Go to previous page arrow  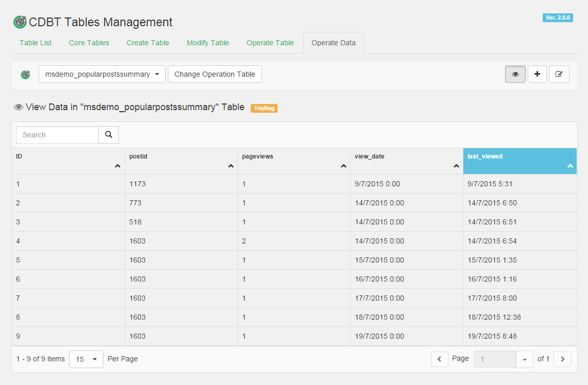[x=439, y=359]
